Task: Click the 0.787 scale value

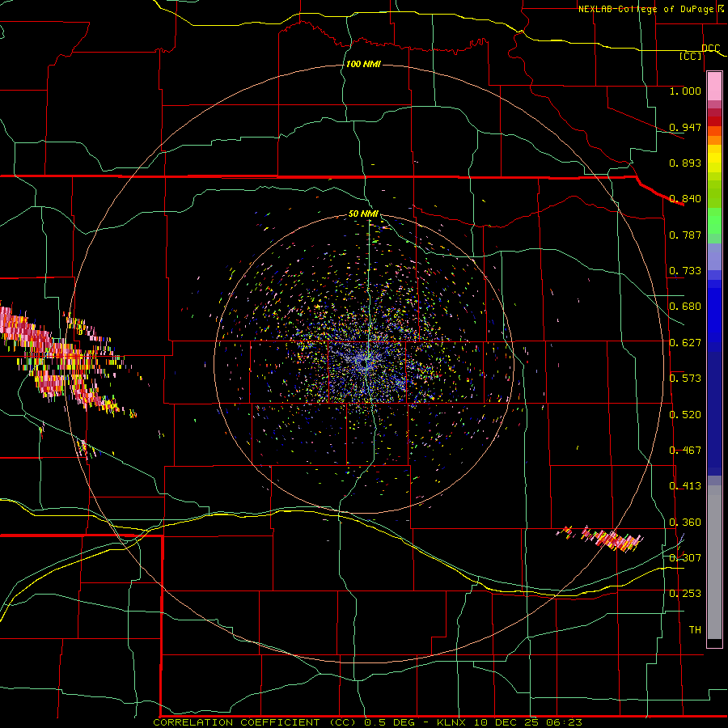Action: [685, 235]
